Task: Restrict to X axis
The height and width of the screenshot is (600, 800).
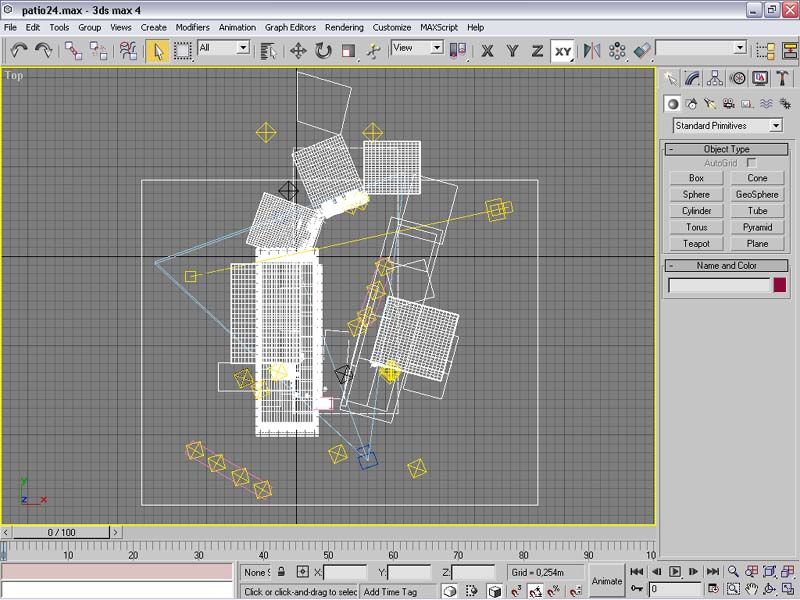Action: [487, 51]
